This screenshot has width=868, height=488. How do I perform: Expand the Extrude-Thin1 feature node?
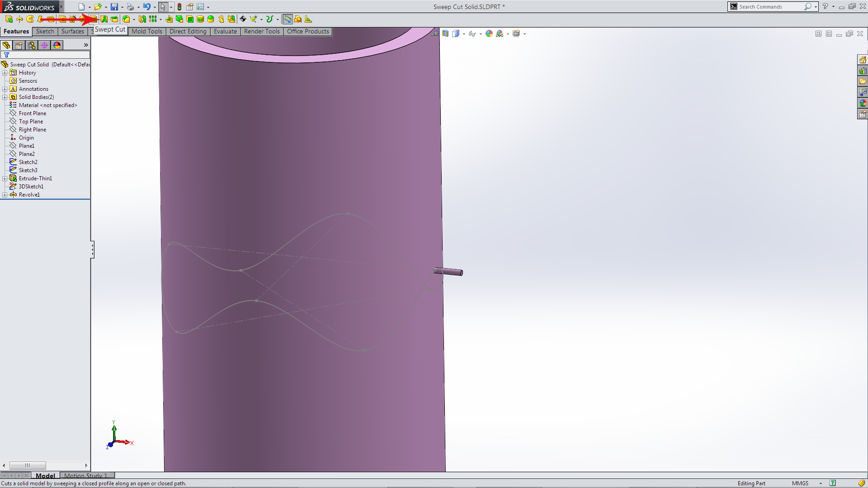pos(5,178)
